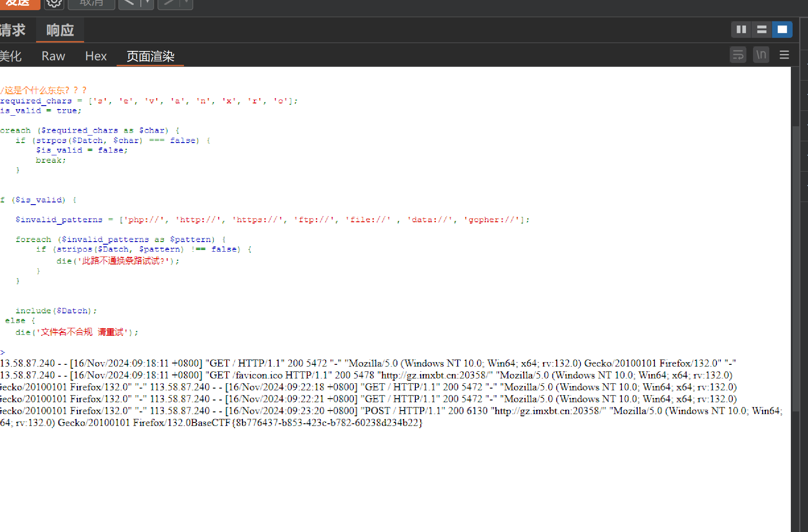Viewport: 808px width, 532px height.
Task: Click the orange 发送 (Send) button
Action: pos(19,4)
